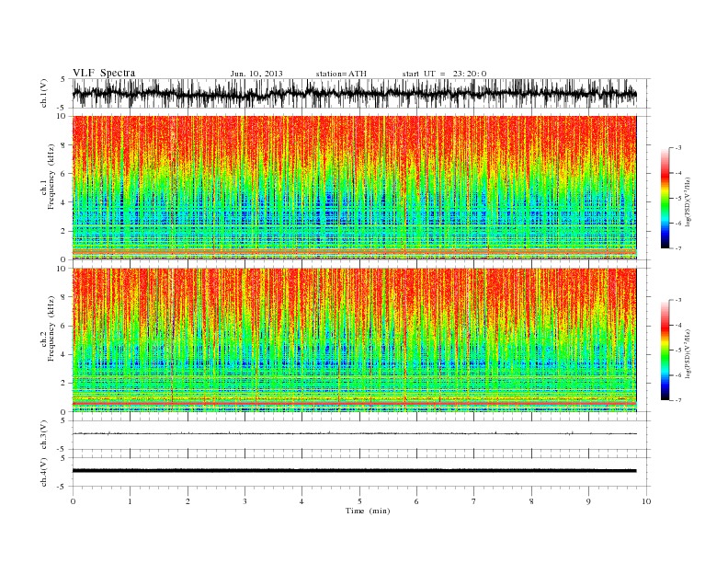The width and height of the screenshot is (728, 563).
Task: Click the "ch.3(V)" axis label
Action: [44, 435]
